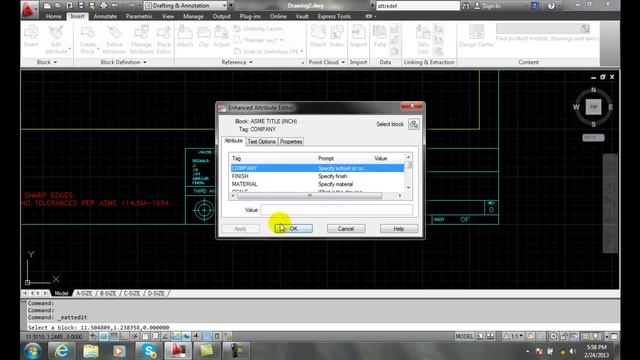This screenshot has width=640, height=360.
Task: Click Cancel in Enhanced Attribute Editor
Action: 346,229
